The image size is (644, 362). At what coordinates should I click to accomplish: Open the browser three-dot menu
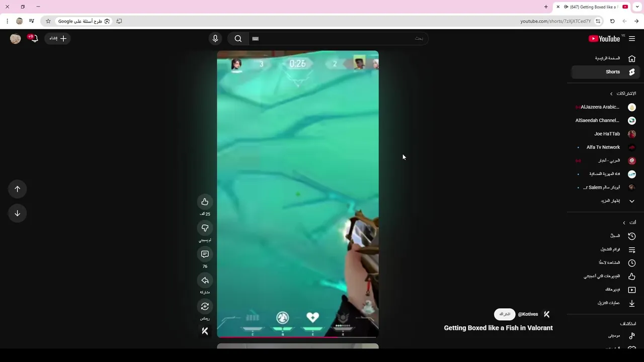(7, 21)
